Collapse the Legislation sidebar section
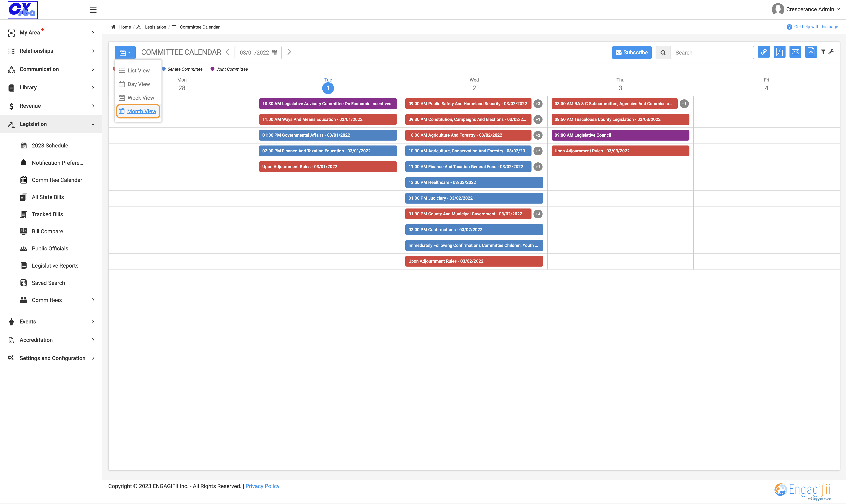Screen dimensions: 846x504 click(51, 124)
